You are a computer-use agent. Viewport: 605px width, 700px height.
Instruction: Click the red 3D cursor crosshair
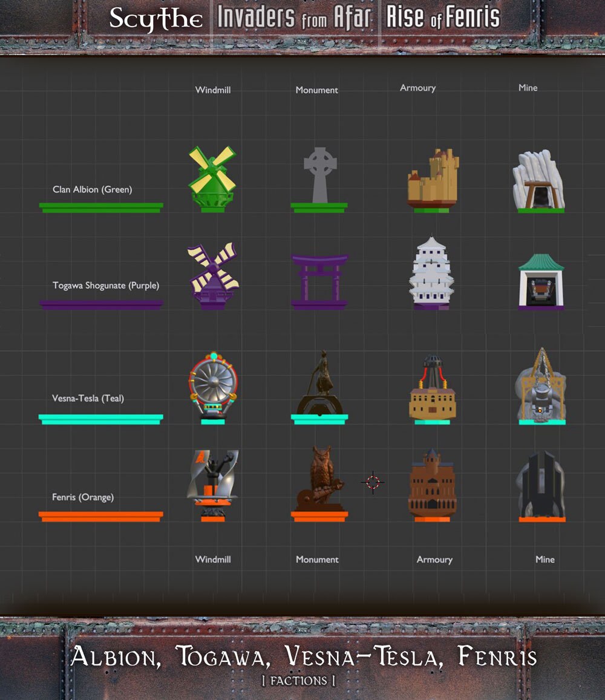(x=373, y=482)
